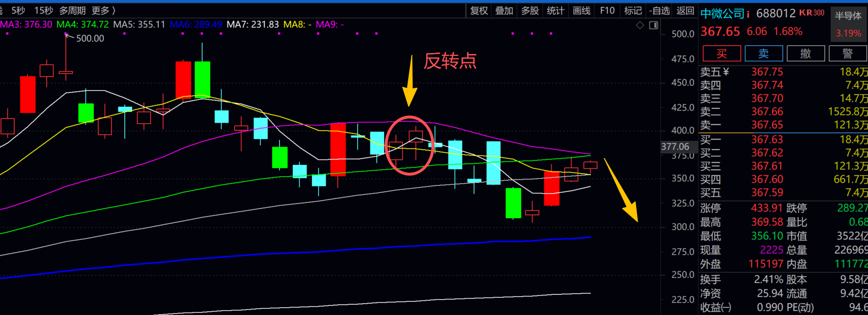The height and width of the screenshot is (315, 868).
Task: Click the diamond marker icon above the chart
Action: [x=640, y=25]
